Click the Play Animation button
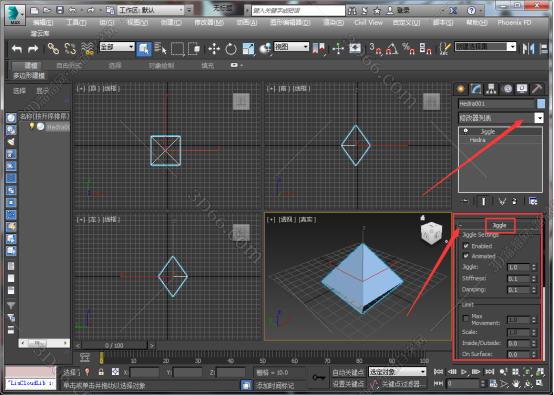The width and height of the screenshot is (554, 395). point(464,372)
